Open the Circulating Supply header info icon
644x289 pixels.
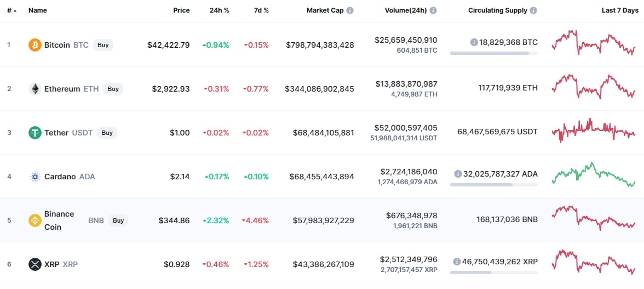pyautogui.click(x=533, y=10)
